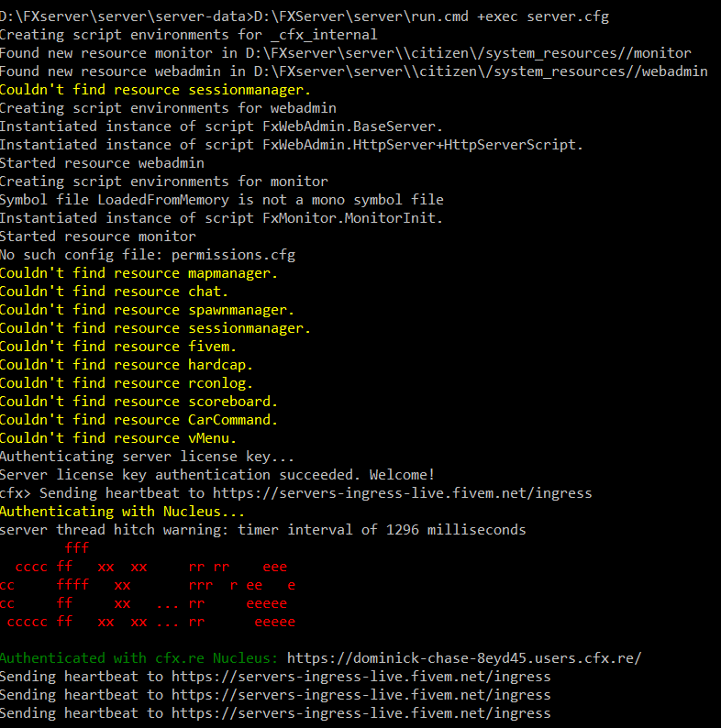721x728 pixels.
Task: Select 'Authenticating server license key...' line
Action: [148, 457]
